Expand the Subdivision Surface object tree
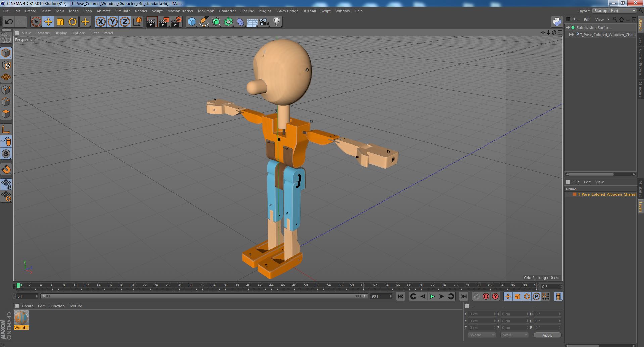The image size is (644, 347). coord(567,28)
